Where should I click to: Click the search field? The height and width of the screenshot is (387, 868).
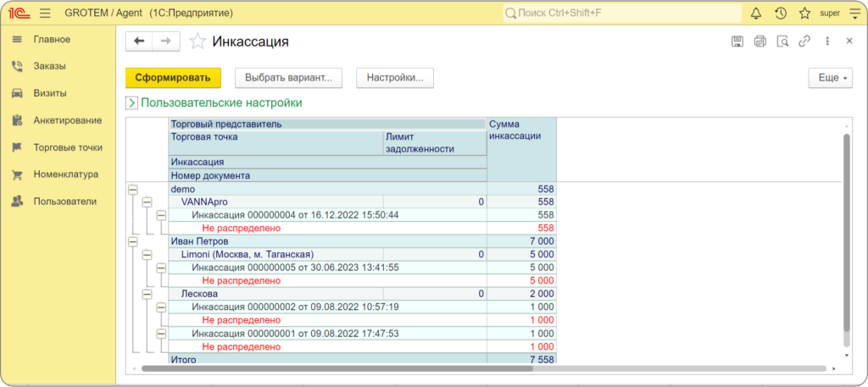coord(622,13)
